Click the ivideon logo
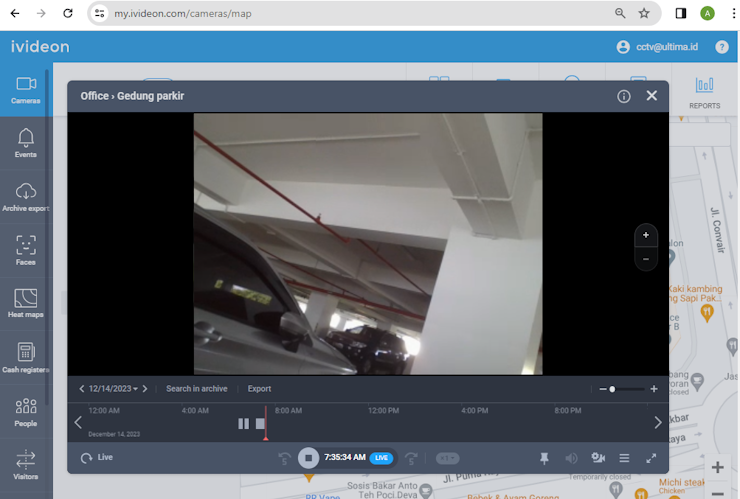740x499 pixels. click(x=40, y=47)
